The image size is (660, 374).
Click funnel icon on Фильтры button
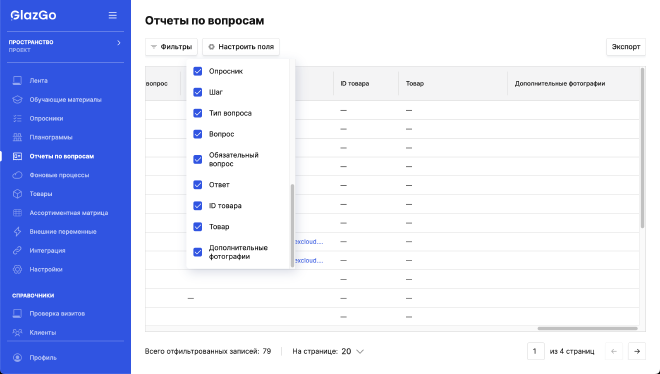(x=154, y=47)
